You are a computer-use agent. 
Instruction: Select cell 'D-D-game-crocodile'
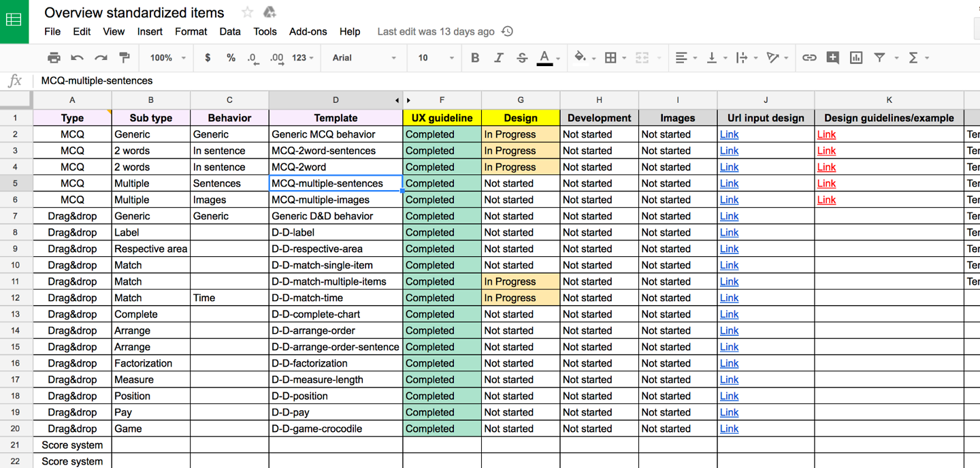click(x=336, y=428)
